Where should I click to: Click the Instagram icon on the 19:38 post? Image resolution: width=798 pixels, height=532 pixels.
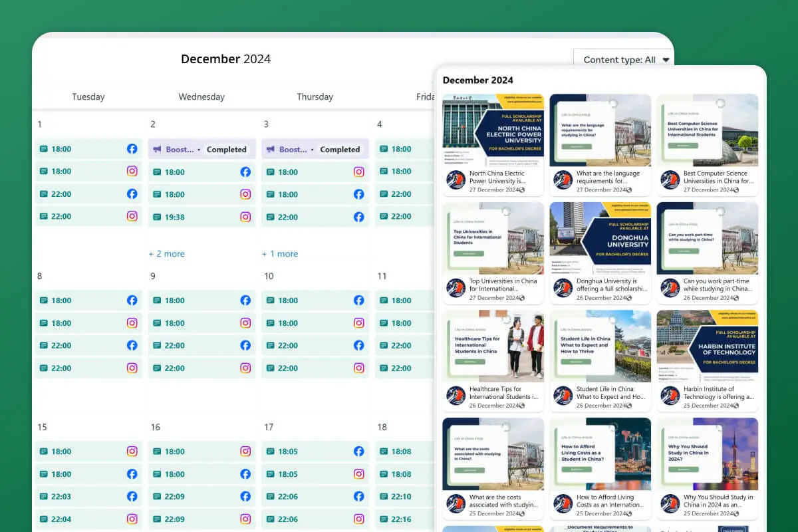pyautogui.click(x=245, y=217)
